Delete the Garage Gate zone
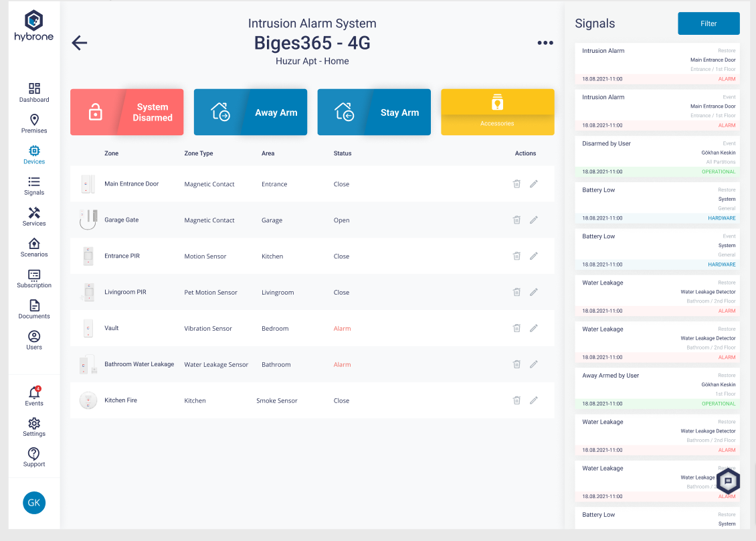The image size is (756, 541). click(x=517, y=220)
